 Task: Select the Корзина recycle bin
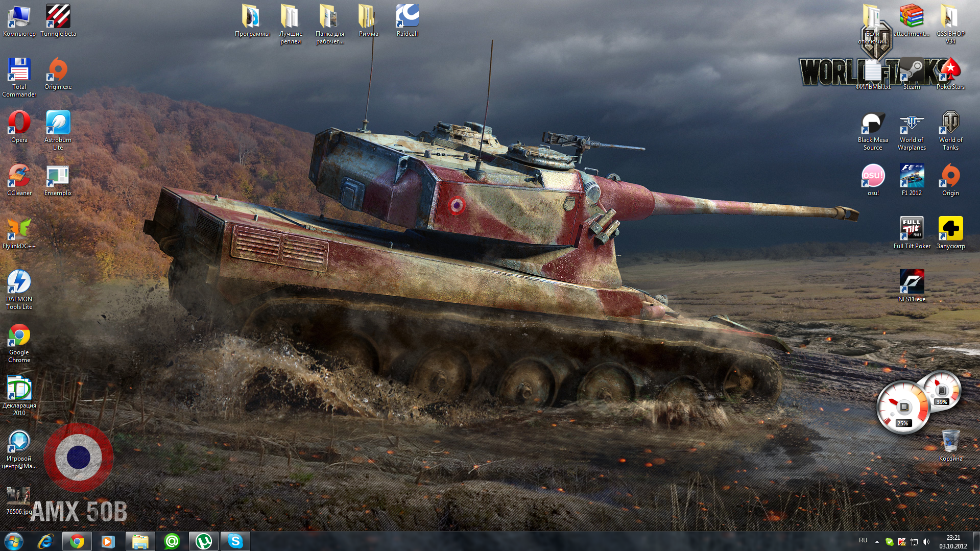tap(951, 445)
